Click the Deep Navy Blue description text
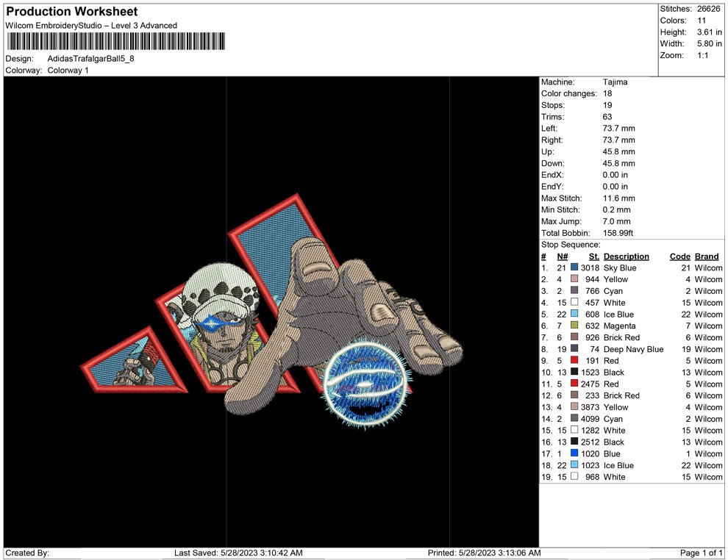 (x=633, y=349)
